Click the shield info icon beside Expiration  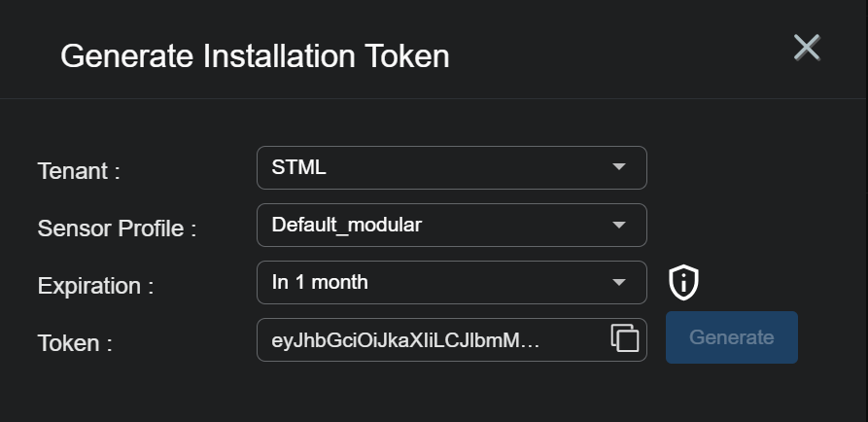pyautogui.click(x=684, y=283)
